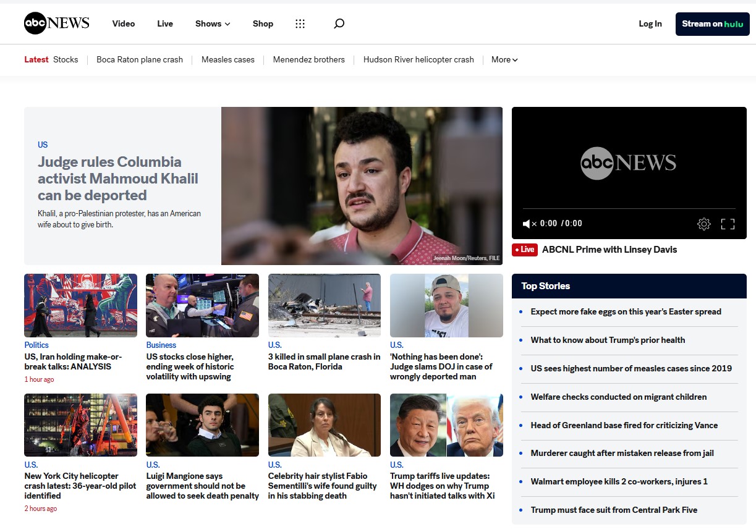Click the video progress bar
756x532 pixels.
tap(629, 209)
